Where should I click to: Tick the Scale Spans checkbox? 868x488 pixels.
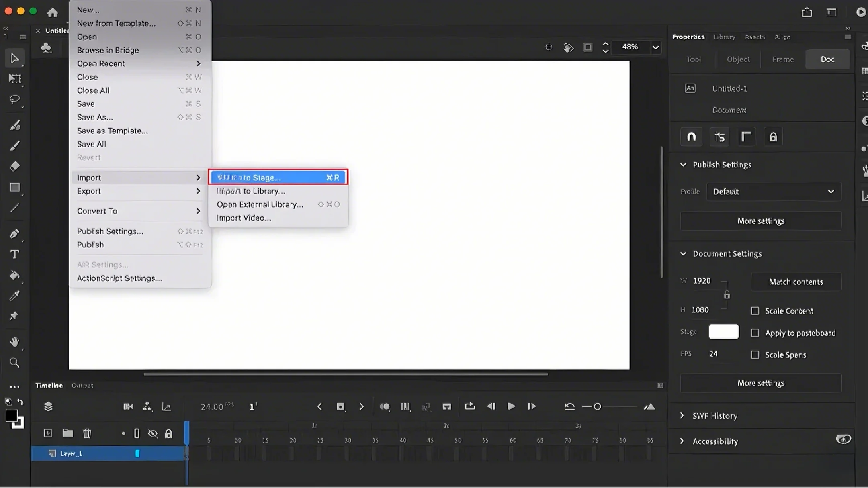tap(755, 355)
